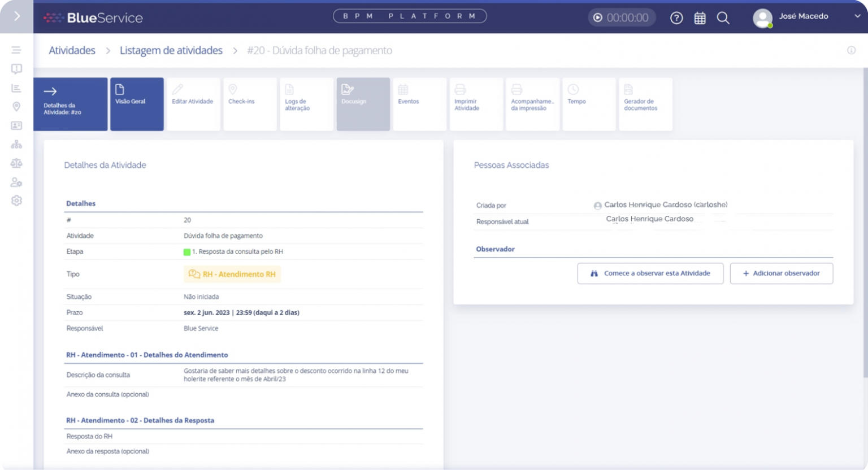Image resolution: width=868 pixels, height=470 pixels.
Task: Switch to the Visão Geral tab
Action: tap(137, 104)
